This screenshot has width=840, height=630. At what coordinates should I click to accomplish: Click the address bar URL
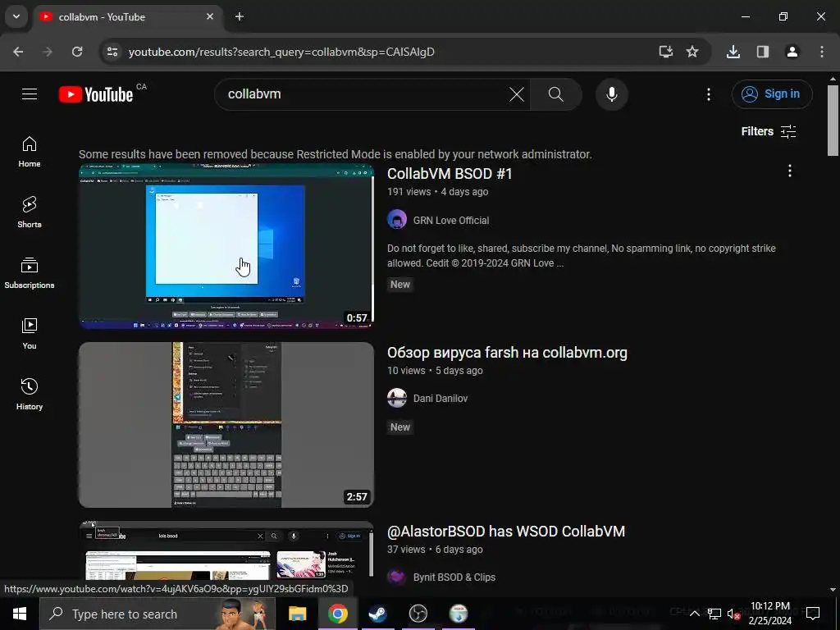[x=281, y=52]
